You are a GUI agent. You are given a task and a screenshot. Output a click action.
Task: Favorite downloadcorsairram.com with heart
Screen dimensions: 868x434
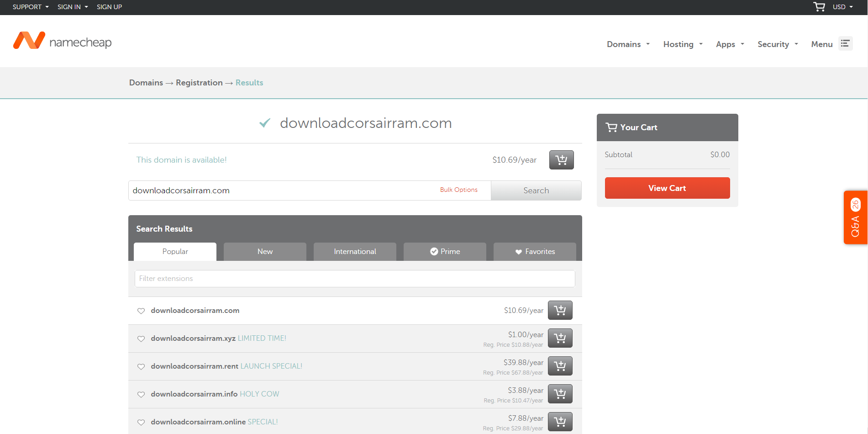tap(141, 311)
